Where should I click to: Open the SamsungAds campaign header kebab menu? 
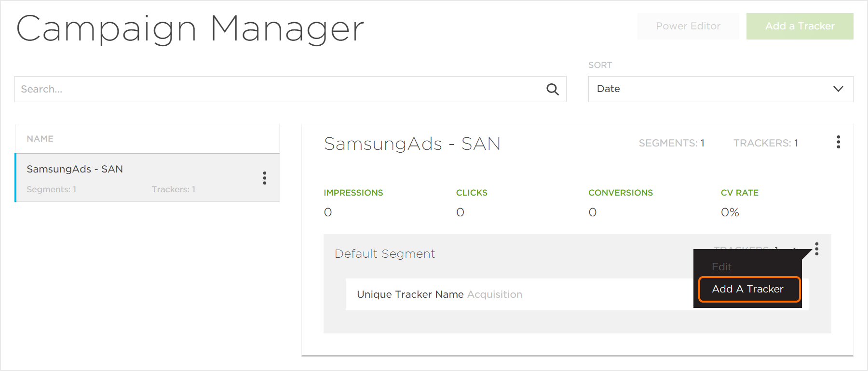coord(839,142)
